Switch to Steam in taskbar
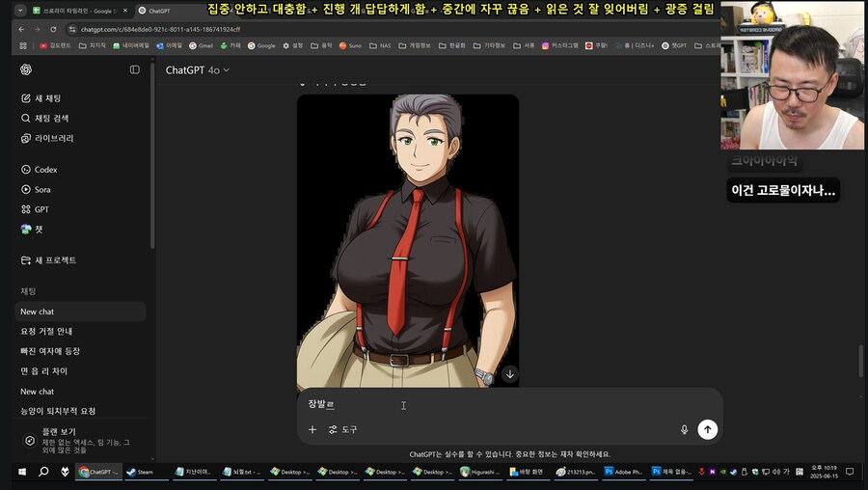The image size is (868, 490). coord(146,472)
